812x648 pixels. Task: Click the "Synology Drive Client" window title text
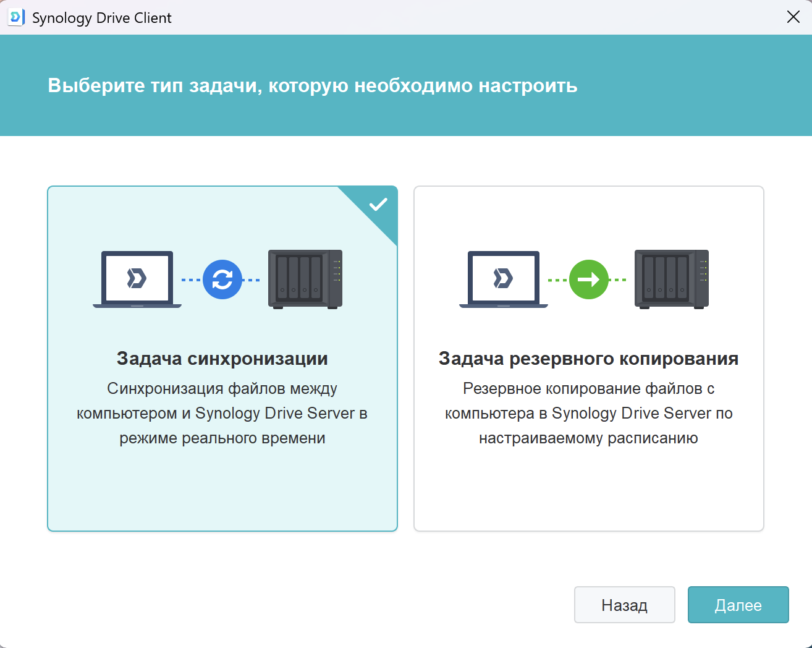tap(102, 18)
